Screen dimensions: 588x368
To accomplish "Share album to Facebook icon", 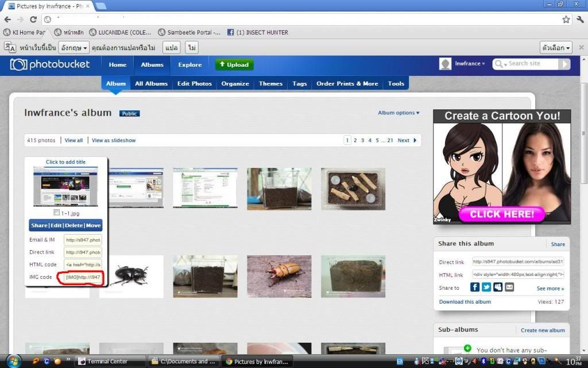I will tap(475, 287).
